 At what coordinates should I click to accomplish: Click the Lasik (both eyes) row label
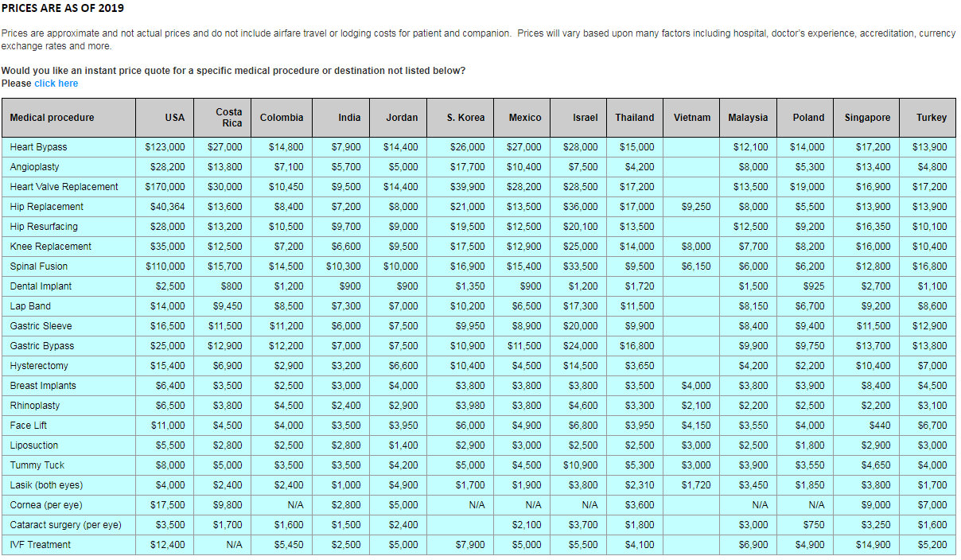(46, 484)
